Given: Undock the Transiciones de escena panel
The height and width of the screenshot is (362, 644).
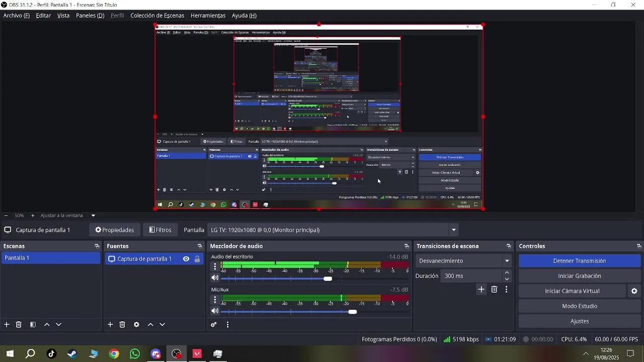Looking at the screenshot, I should [509, 246].
